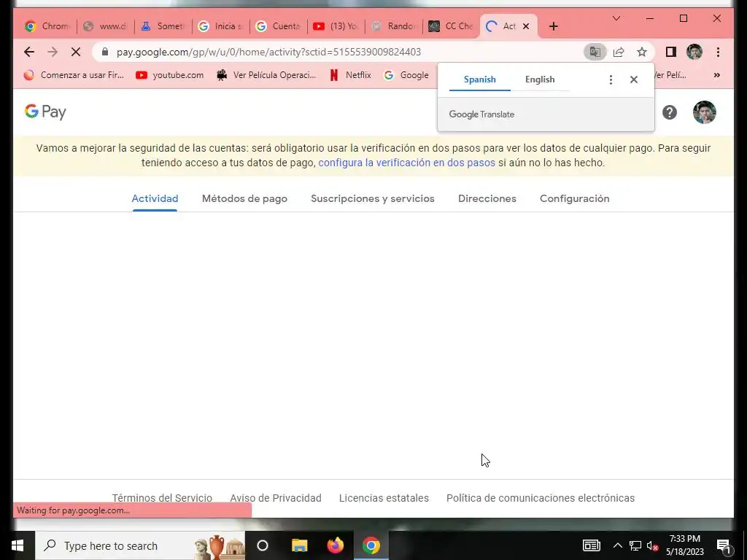
Task: Switch to the Cuenta browser tab
Action: tap(279, 26)
